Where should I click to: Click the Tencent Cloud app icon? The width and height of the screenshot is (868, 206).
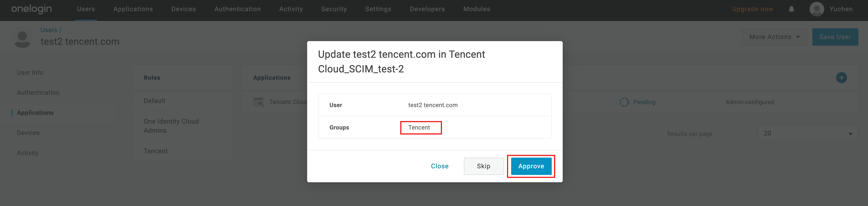pos(259,102)
